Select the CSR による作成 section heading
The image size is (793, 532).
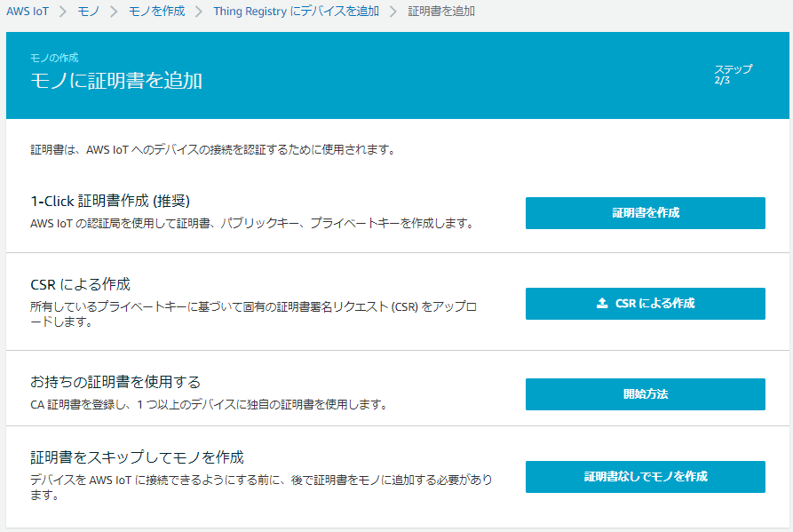click(x=81, y=284)
